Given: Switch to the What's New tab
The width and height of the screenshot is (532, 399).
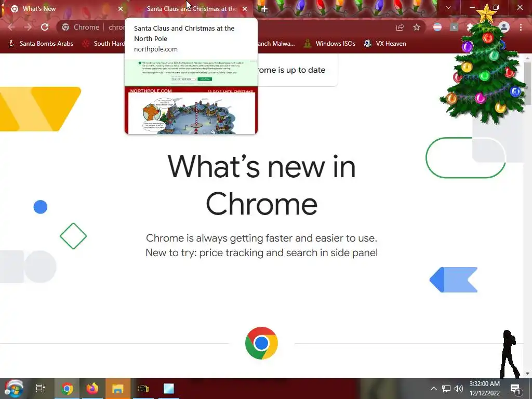Looking at the screenshot, I should pos(64,9).
